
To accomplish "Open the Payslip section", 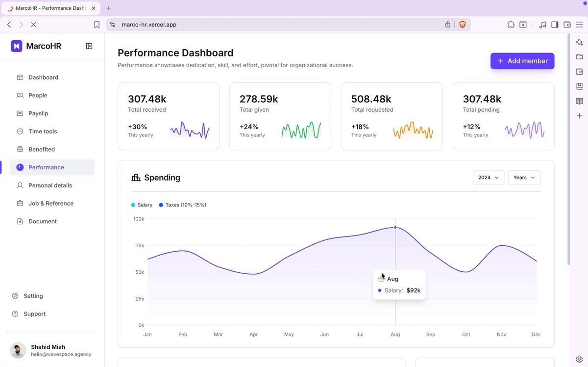I will coord(52,113).
